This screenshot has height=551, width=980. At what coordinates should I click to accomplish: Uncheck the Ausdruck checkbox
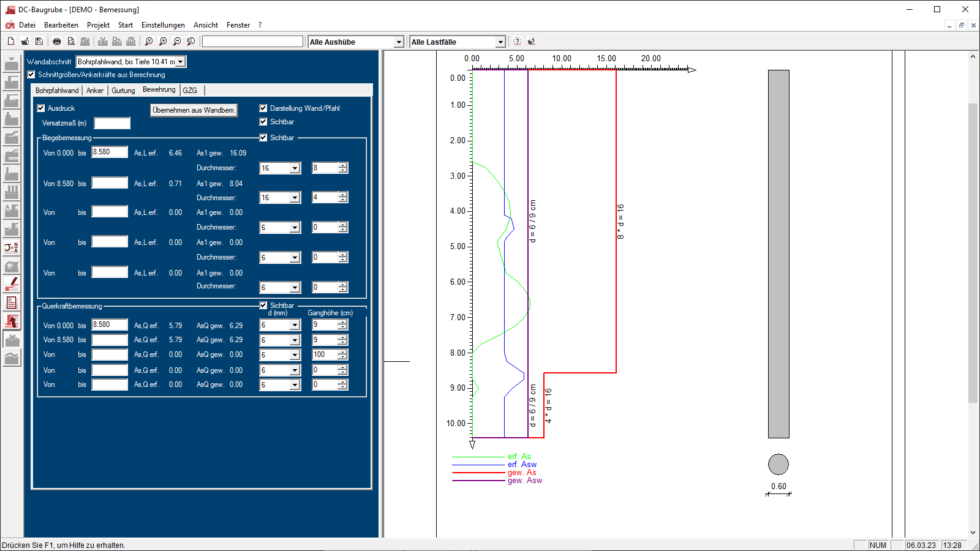tap(41, 108)
